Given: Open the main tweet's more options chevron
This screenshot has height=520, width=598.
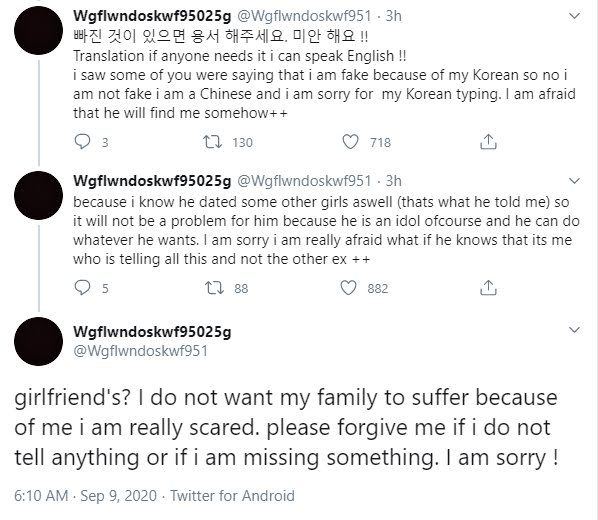Looking at the screenshot, I should point(574,330).
